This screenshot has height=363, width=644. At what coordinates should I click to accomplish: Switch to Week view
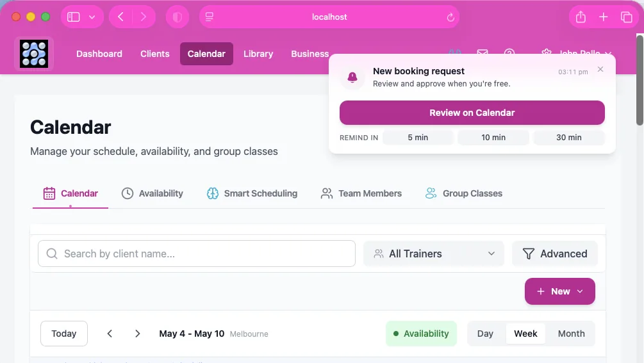click(x=525, y=334)
